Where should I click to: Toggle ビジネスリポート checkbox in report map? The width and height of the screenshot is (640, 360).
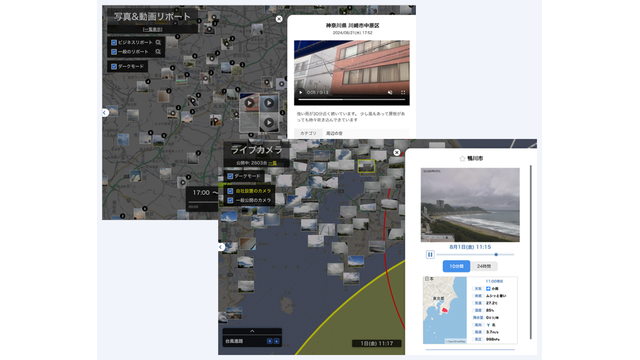point(114,42)
